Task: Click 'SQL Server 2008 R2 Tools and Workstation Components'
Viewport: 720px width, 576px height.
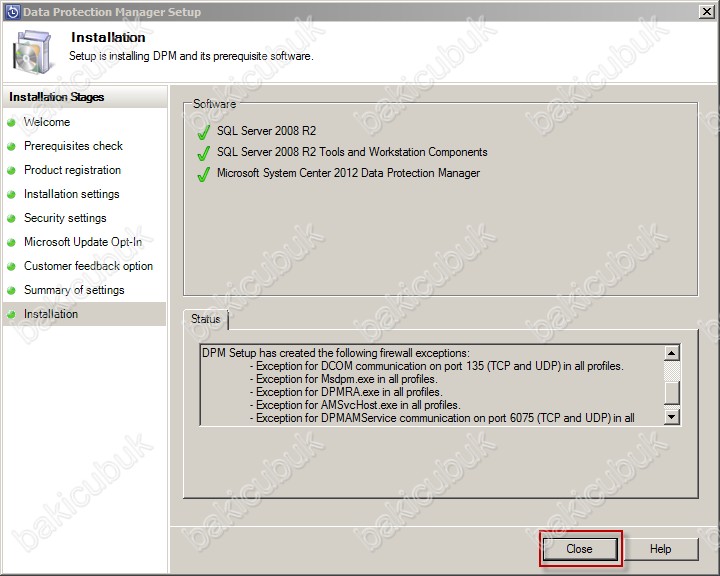Action: (352, 152)
